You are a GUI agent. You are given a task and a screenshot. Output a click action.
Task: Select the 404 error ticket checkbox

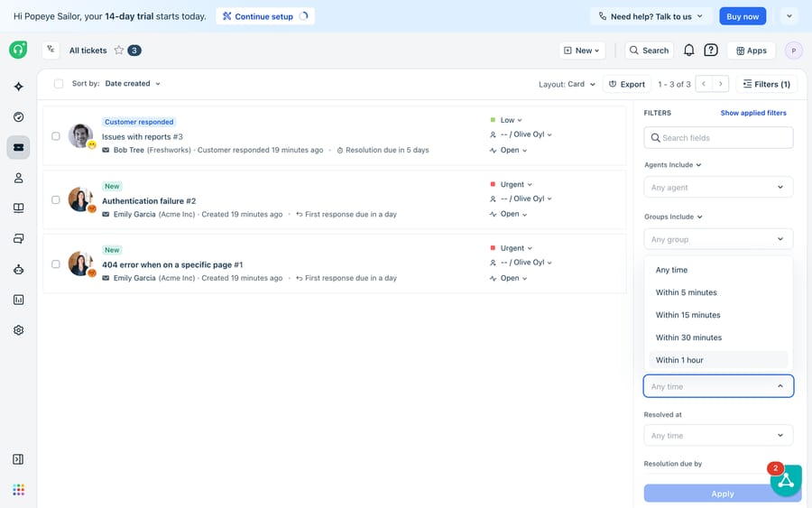click(56, 264)
